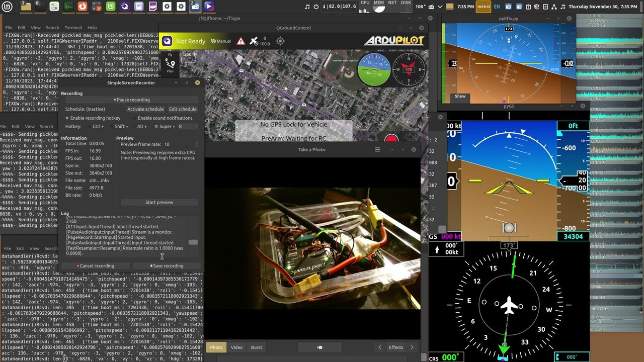Click the attitude indicator instrument in QGroundControl
This screenshot has height=362, width=644.
point(374,69)
